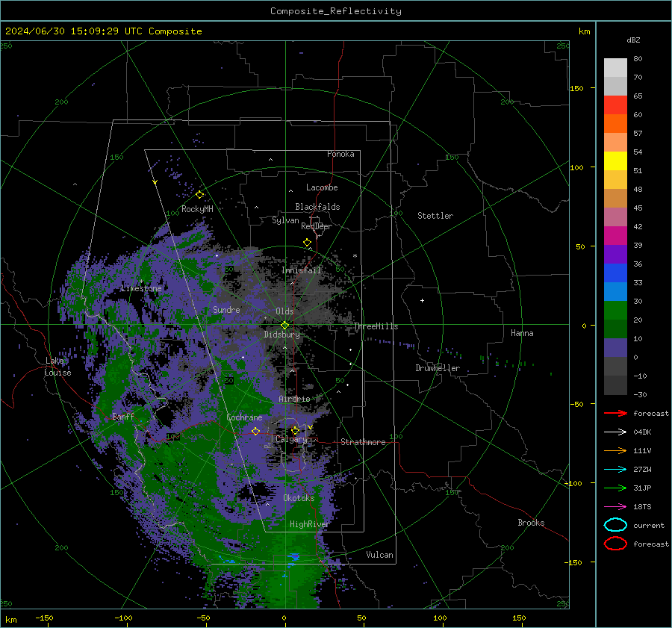Click the Okotoks label
672x628 pixels.
299,498
